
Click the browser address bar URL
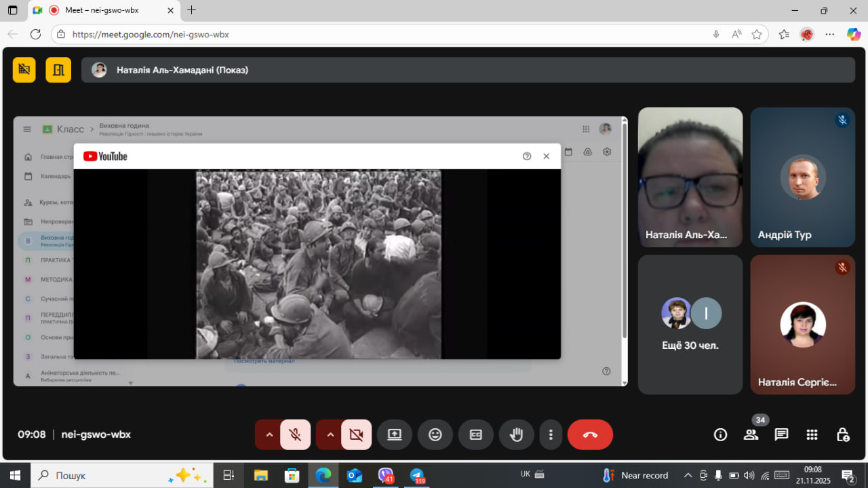tap(151, 34)
